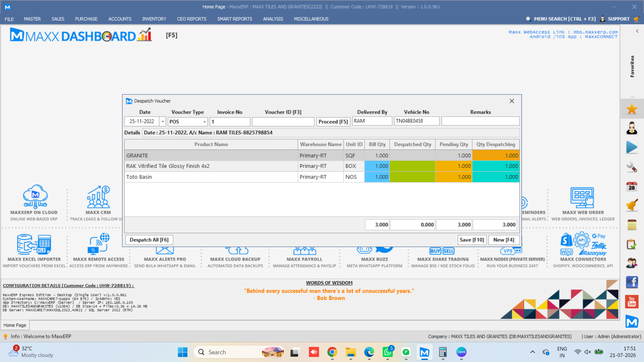The image size is (644, 362).
Task: Open the yellow notepad sidebar icon
Action: (632, 225)
